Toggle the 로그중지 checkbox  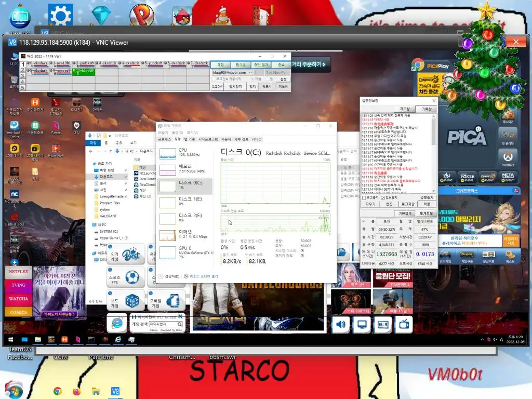pyautogui.click(x=364, y=197)
